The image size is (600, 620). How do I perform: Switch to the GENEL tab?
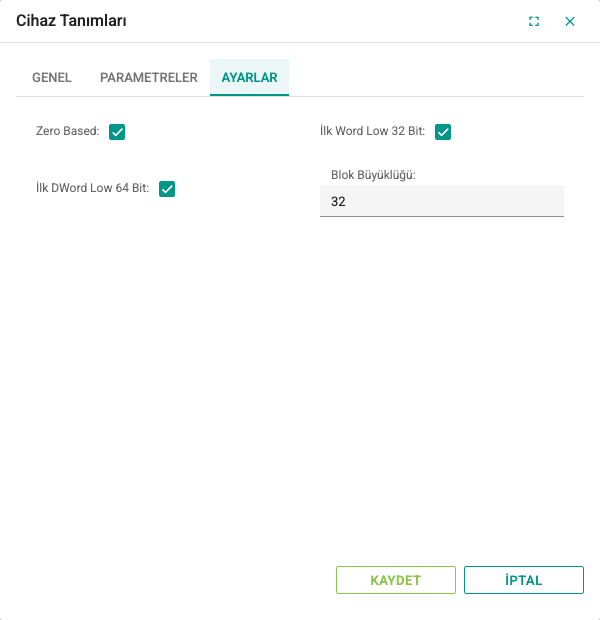52,78
